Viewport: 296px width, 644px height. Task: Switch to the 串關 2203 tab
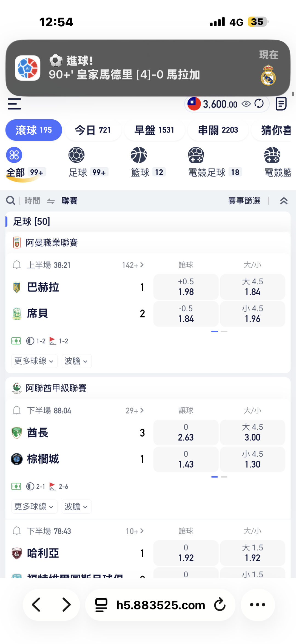click(218, 130)
